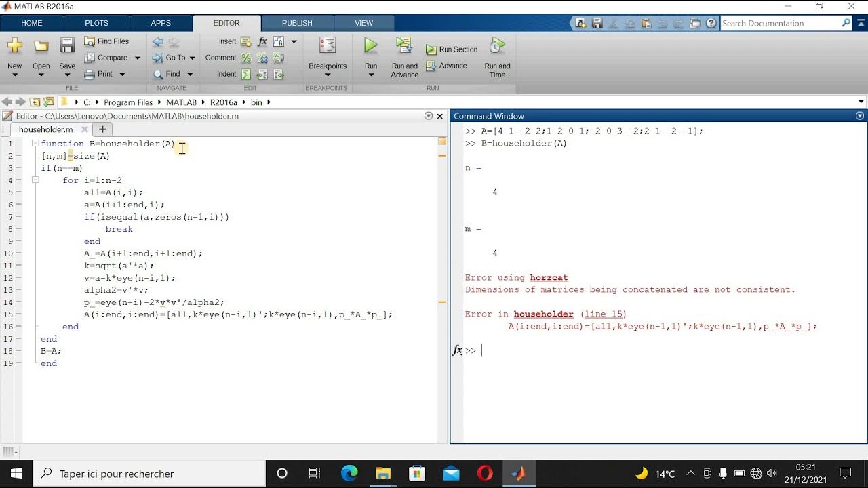Click Find Files button
The image size is (868, 488).
pos(106,41)
